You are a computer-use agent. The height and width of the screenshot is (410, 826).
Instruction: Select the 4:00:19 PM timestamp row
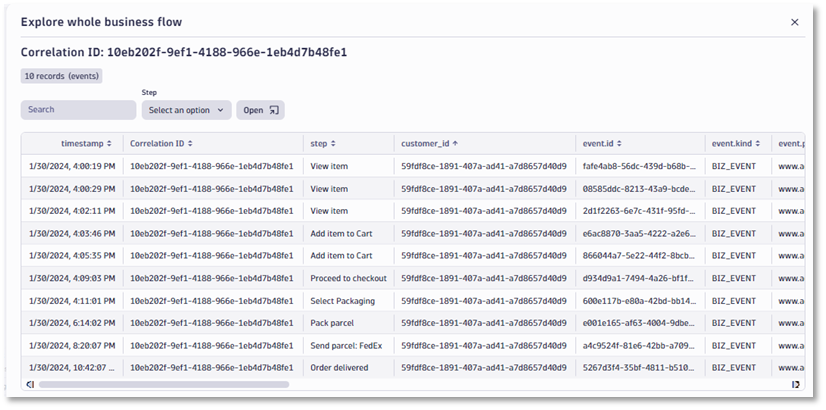(72, 166)
